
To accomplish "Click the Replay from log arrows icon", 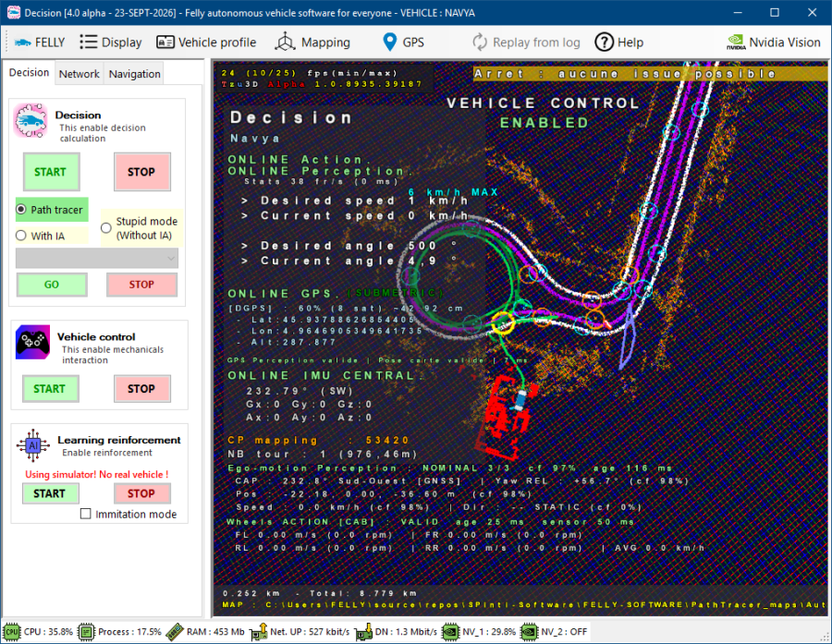I will click(x=480, y=42).
